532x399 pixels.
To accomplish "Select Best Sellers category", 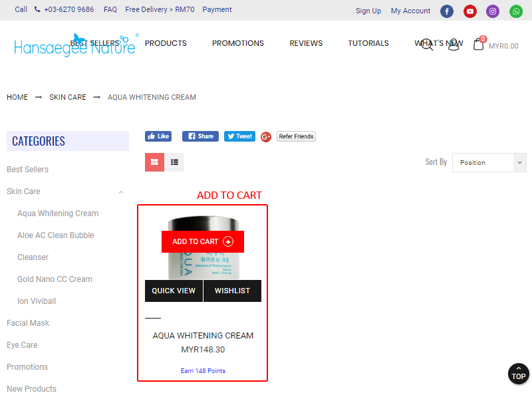I will (x=27, y=170).
